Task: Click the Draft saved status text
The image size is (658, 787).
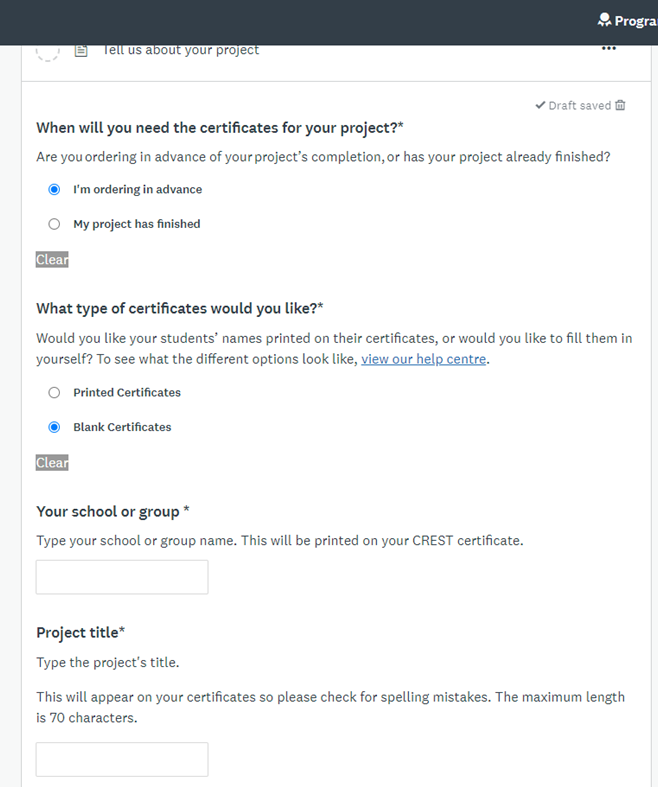Action: [580, 105]
